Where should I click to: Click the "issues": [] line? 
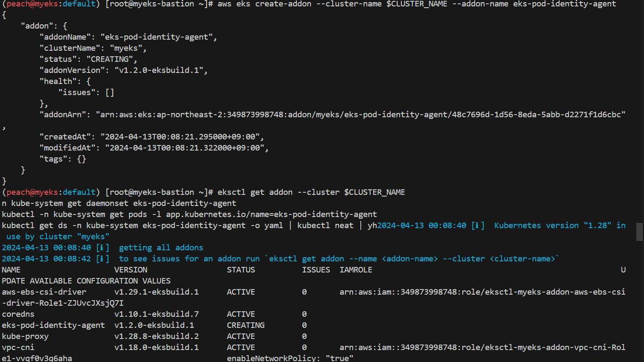(86, 93)
